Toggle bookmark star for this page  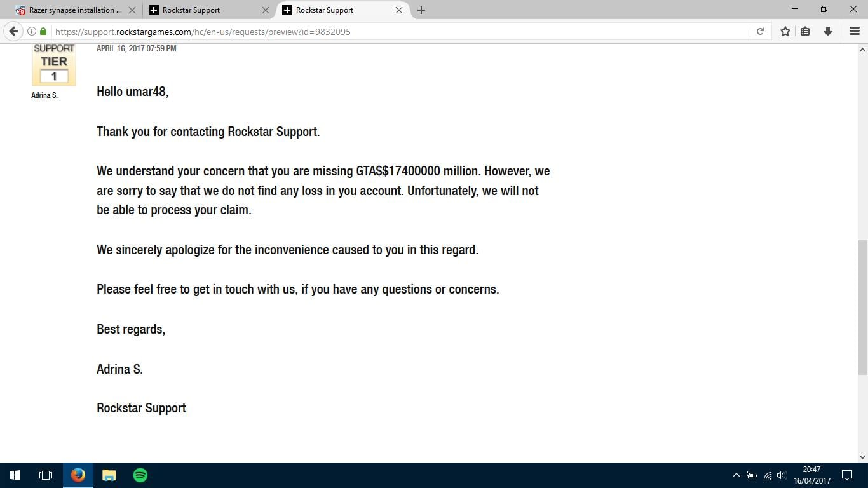point(784,31)
